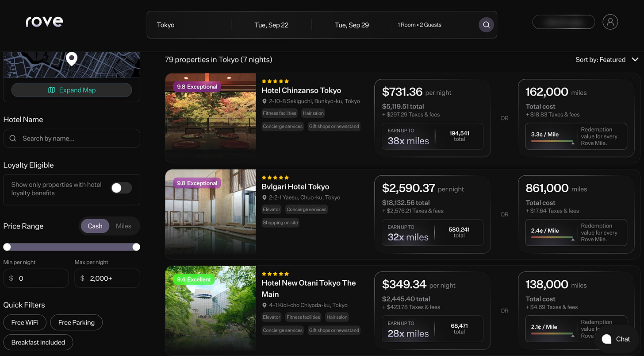Enable the Free Parking quick filter
644x356 pixels.
tap(77, 322)
